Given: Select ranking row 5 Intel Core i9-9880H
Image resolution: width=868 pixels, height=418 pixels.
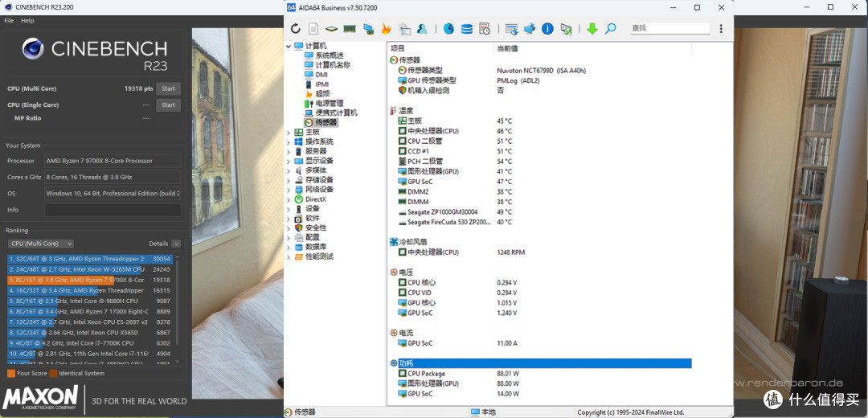Looking at the screenshot, I should [90, 301].
